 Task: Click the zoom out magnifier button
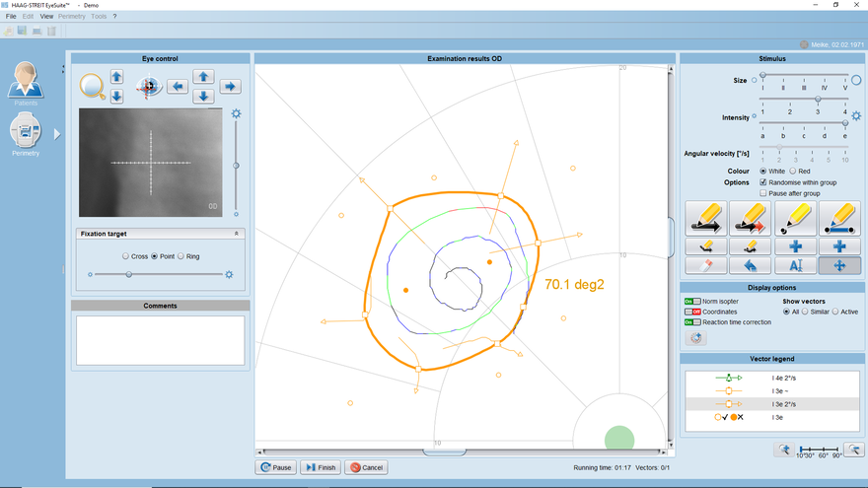click(x=854, y=450)
